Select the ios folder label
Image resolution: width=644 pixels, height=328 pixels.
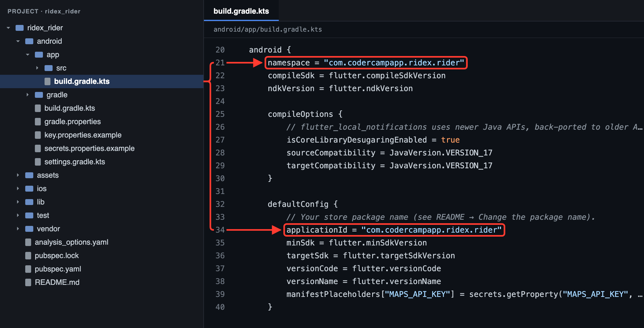[x=42, y=189]
